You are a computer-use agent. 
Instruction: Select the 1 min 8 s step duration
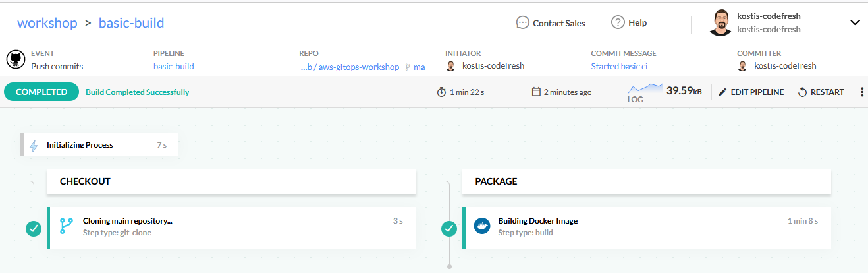coord(803,221)
